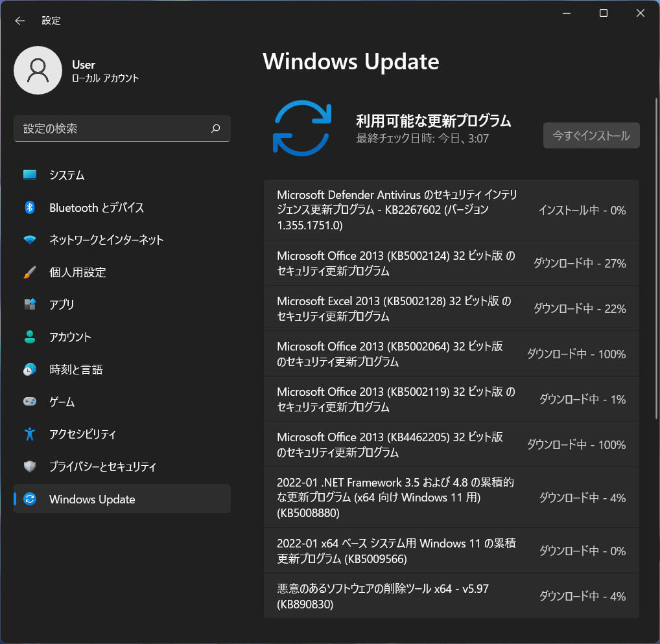The image size is (660, 644).
Task: Open 時刻と言語 settings
Action: [x=122, y=369]
